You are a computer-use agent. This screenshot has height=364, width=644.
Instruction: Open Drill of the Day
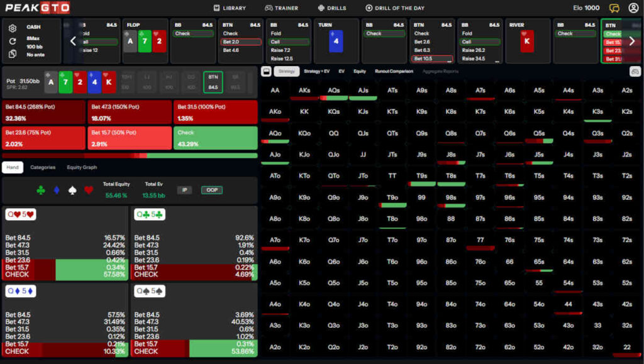click(395, 8)
